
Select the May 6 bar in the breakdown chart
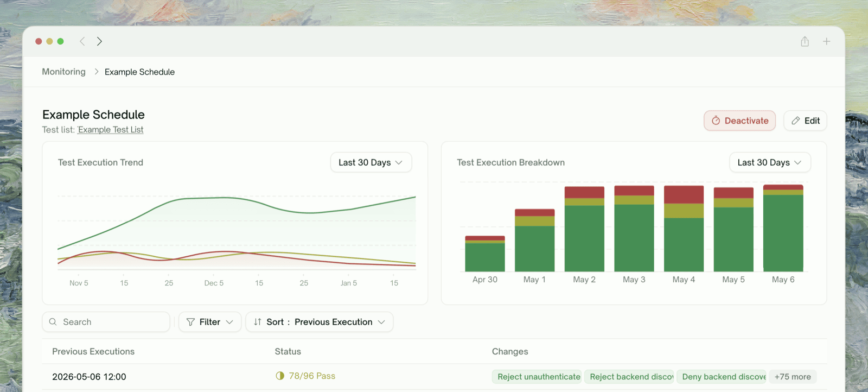coord(783,228)
